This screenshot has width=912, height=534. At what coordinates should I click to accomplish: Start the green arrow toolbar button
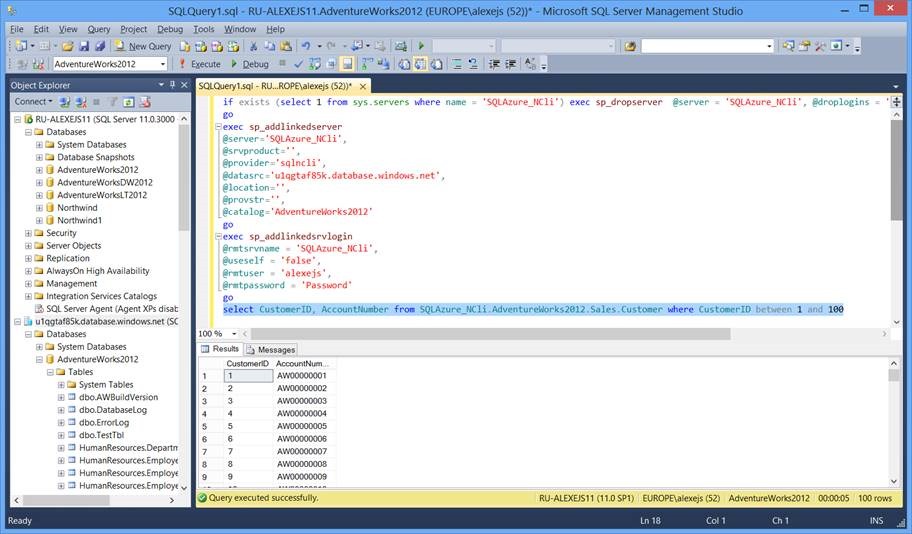click(421, 46)
